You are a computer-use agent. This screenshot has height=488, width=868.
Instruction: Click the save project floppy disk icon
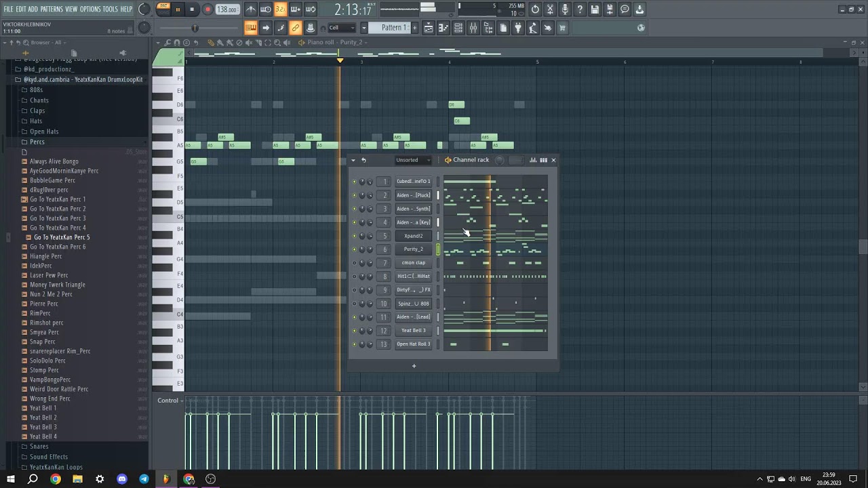(x=595, y=9)
